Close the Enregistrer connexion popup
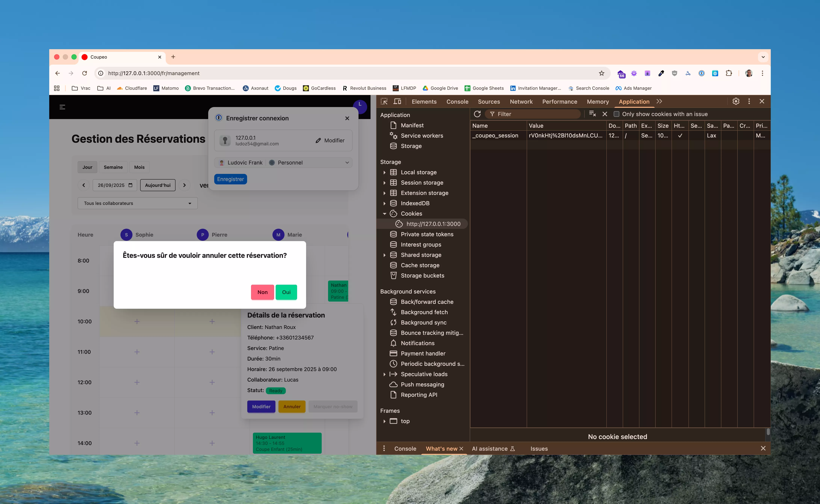This screenshot has width=820, height=504. click(347, 118)
